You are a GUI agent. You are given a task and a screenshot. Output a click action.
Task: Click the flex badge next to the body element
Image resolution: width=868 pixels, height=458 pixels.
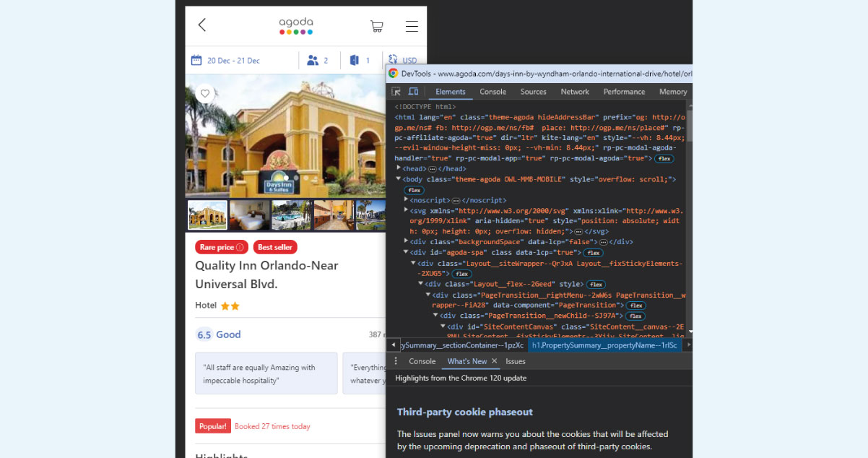(414, 189)
